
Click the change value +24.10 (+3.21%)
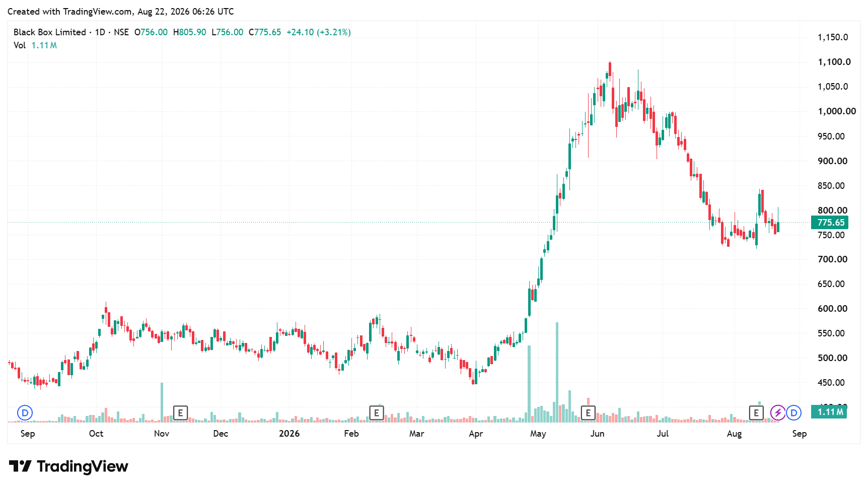tap(319, 32)
